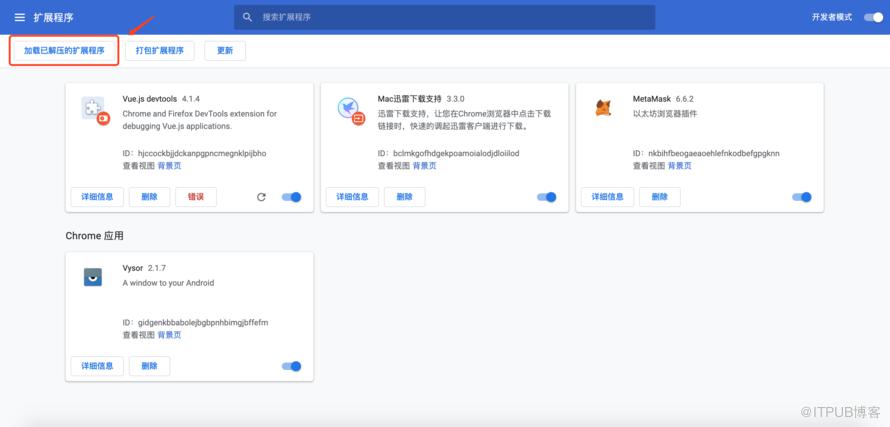Open 背景页 link of Vysor
The height and width of the screenshot is (427, 890).
[169, 335]
